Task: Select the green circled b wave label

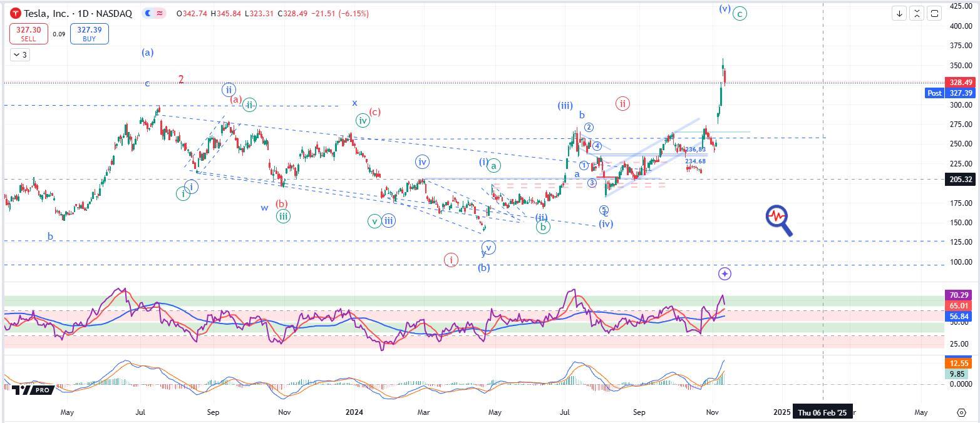Action: pyautogui.click(x=543, y=227)
